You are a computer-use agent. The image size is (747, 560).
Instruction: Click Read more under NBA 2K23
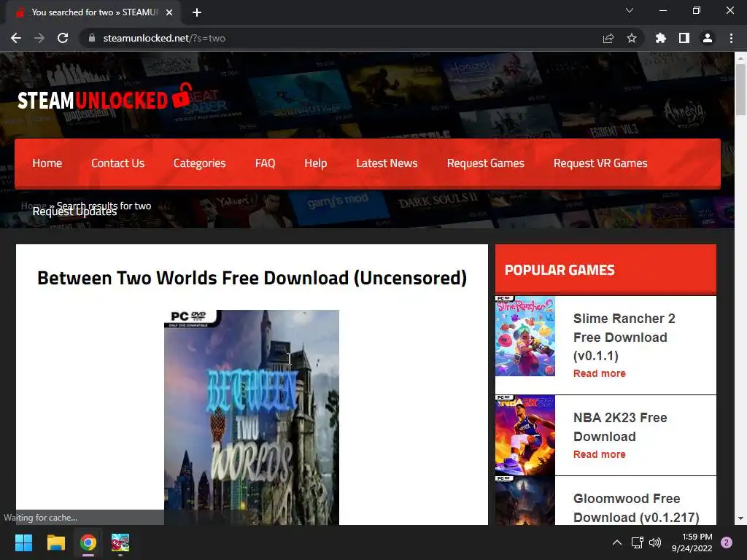(x=600, y=455)
